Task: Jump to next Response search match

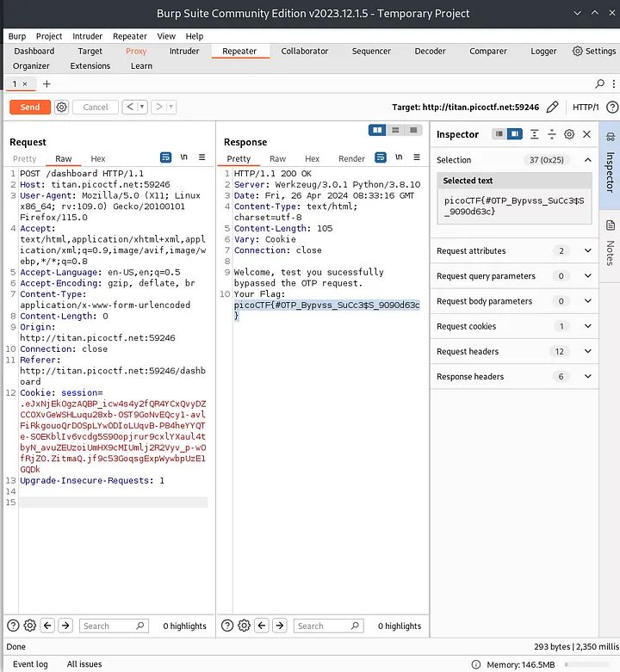Action: (280, 626)
